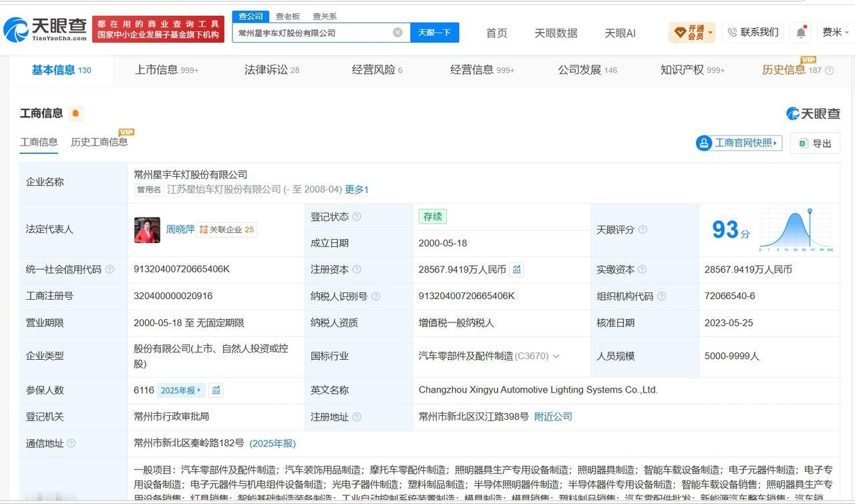This screenshot has width=855, height=504.
Task: Open the 法律诉讼 tab
Action: pos(271,70)
